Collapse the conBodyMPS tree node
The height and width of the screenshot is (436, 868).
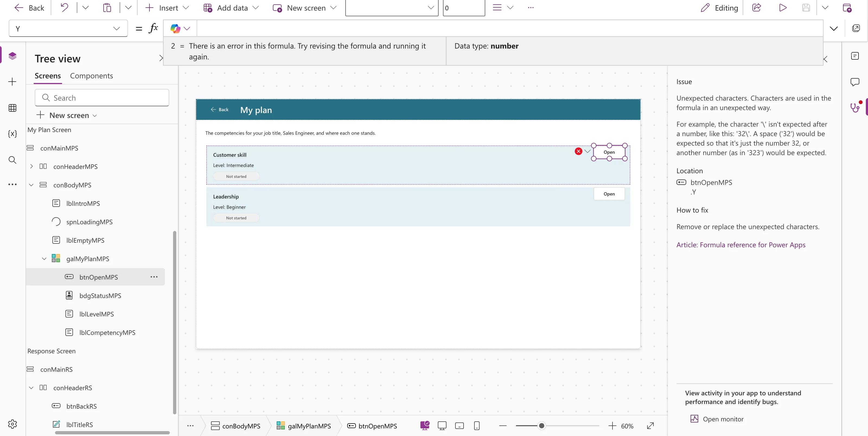31,185
